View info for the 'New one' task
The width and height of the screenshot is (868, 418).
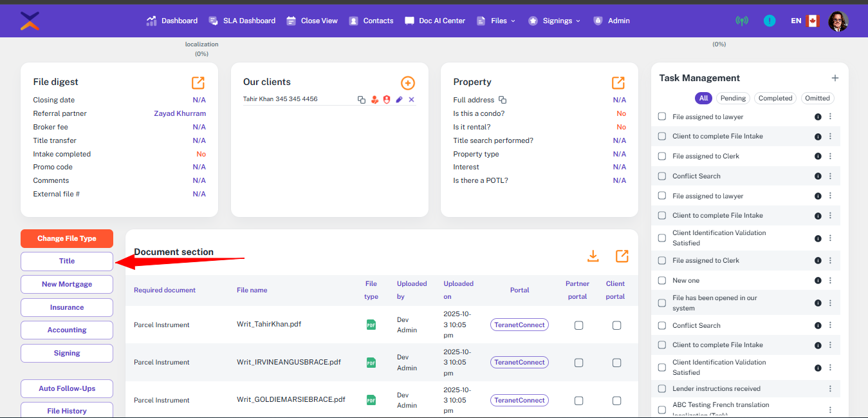click(818, 281)
